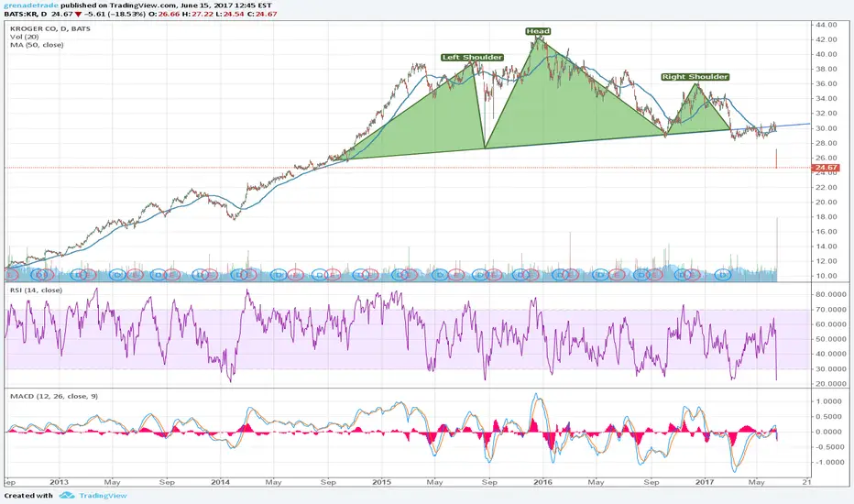
Task: Click the 44.00 price axis label
Action: pos(827,25)
